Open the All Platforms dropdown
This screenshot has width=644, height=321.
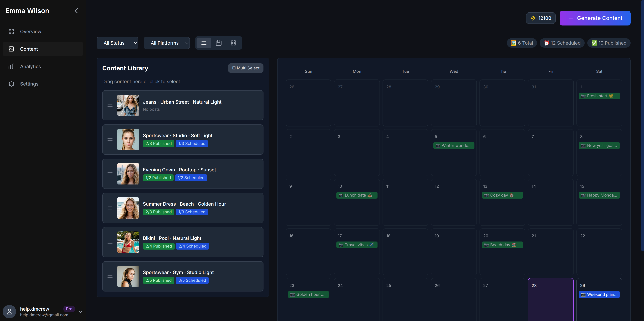click(167, 43)
